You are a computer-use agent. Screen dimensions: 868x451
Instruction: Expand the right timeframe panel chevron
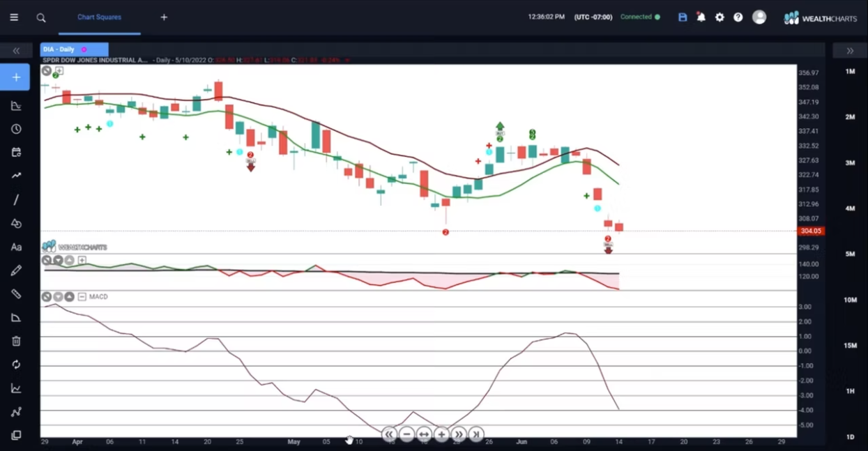click(850, 51)
